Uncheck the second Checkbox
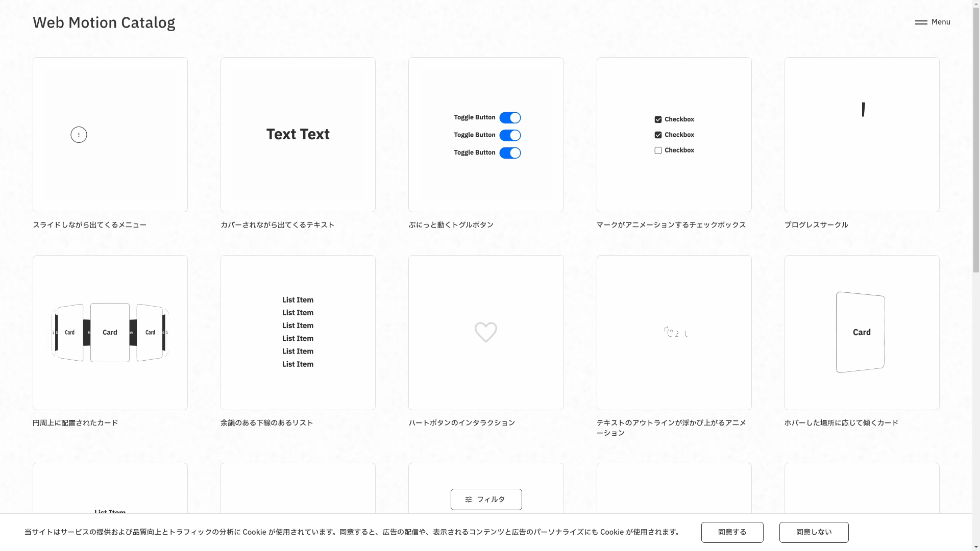980x551 pixels. click(x=658, y=135)
